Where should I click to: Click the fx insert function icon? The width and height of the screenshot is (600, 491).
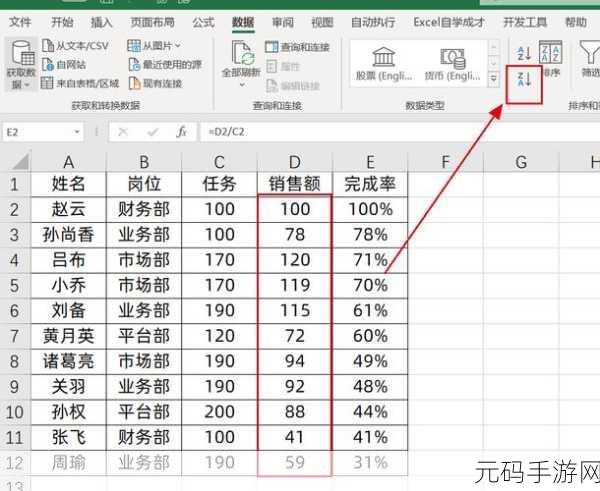(x=182, y=132)
